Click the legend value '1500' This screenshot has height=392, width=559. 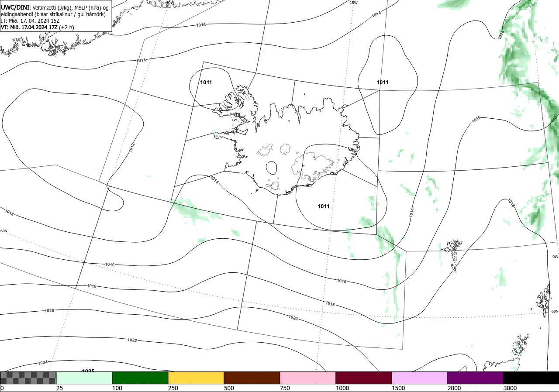(398, 388)
